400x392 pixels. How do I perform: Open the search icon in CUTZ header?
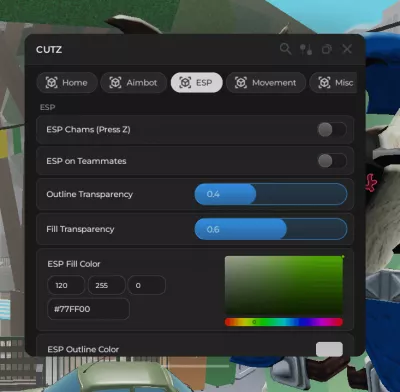pyautogui.click(x=285, y=49)
